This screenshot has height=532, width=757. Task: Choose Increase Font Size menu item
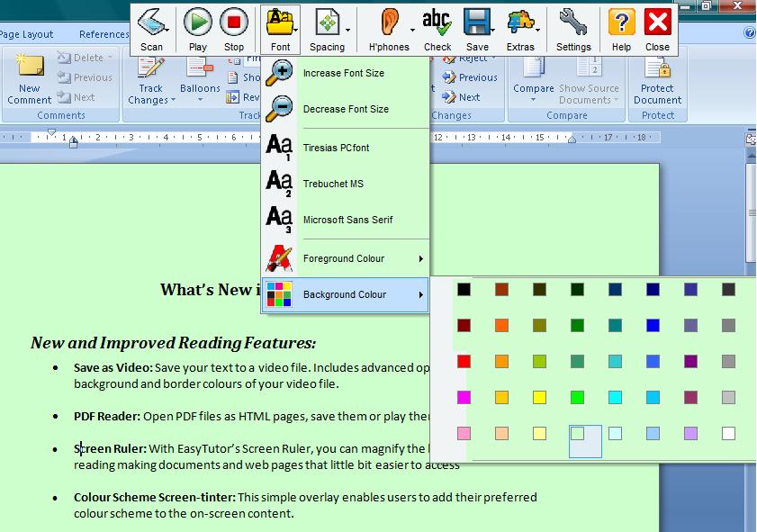pos(345,73)
